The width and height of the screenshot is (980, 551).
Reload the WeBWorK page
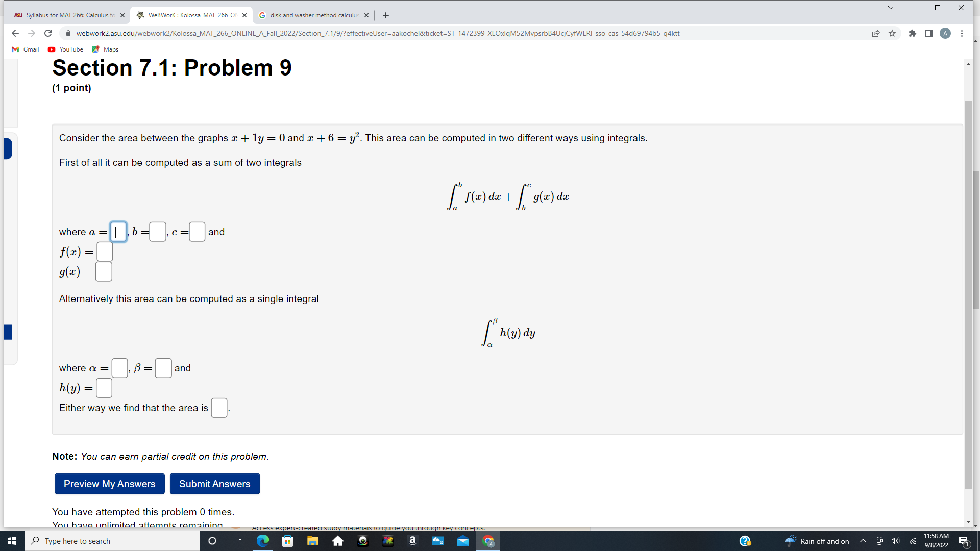pos(47,33)
